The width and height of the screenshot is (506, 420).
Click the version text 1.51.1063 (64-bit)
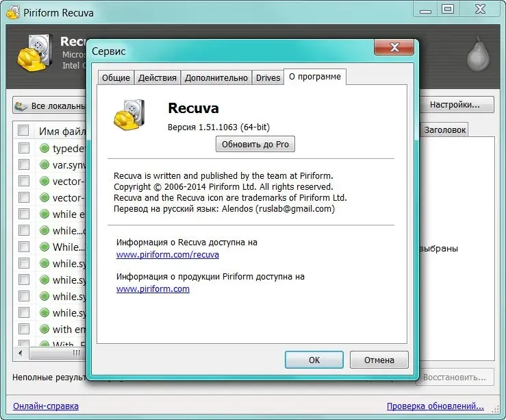click(x=234, y=127)
